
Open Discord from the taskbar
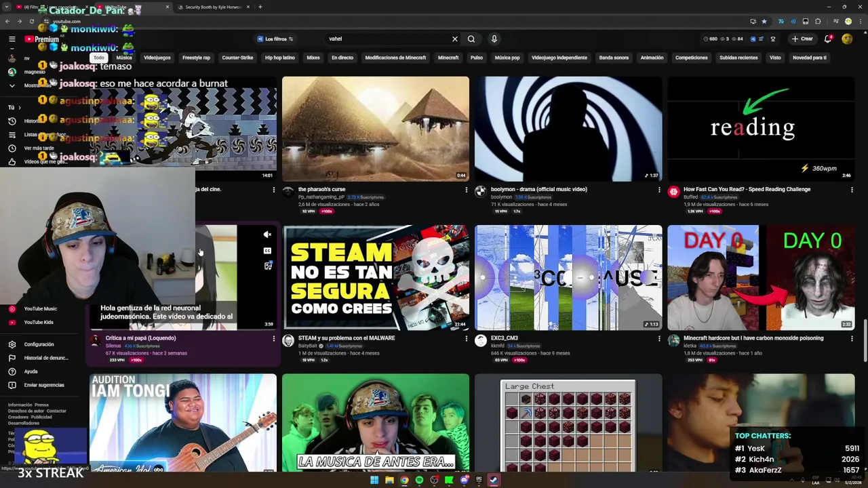(x=464, y=480)
